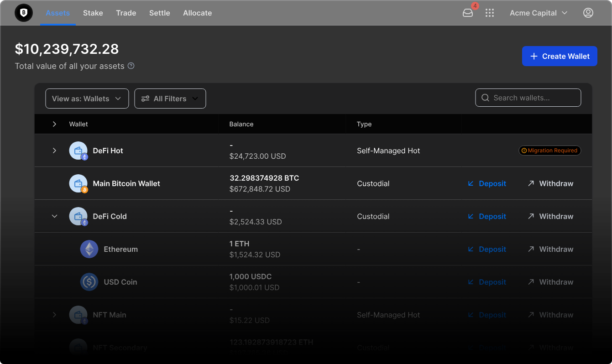Click Deposit for NFT Main wallet
Screen dimensions: 612x364
point(487,315)
